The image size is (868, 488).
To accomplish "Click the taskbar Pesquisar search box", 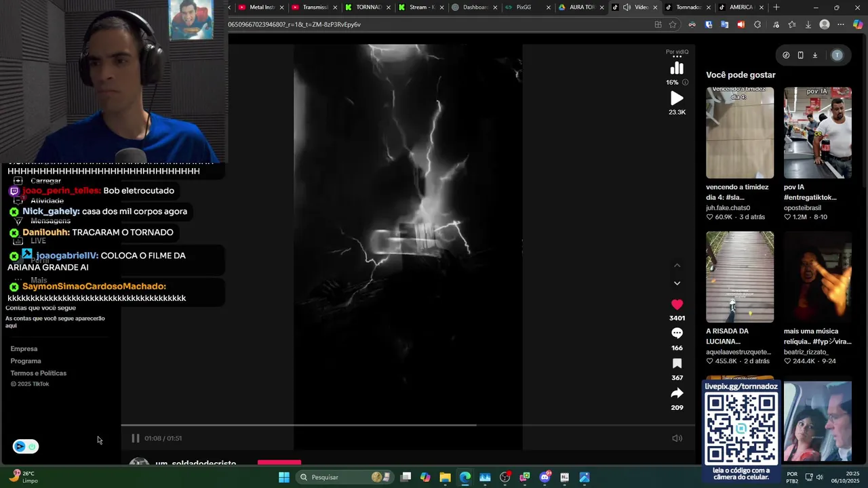I will [344, 477].
